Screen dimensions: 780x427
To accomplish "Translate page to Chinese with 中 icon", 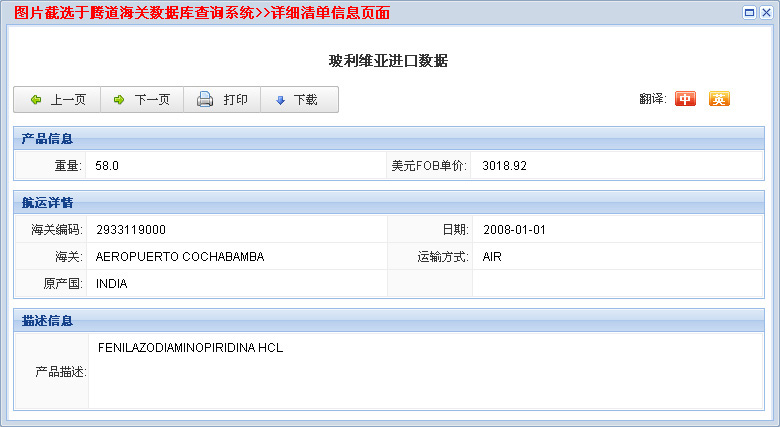I will pyautogui.click(x=685, y=99).
